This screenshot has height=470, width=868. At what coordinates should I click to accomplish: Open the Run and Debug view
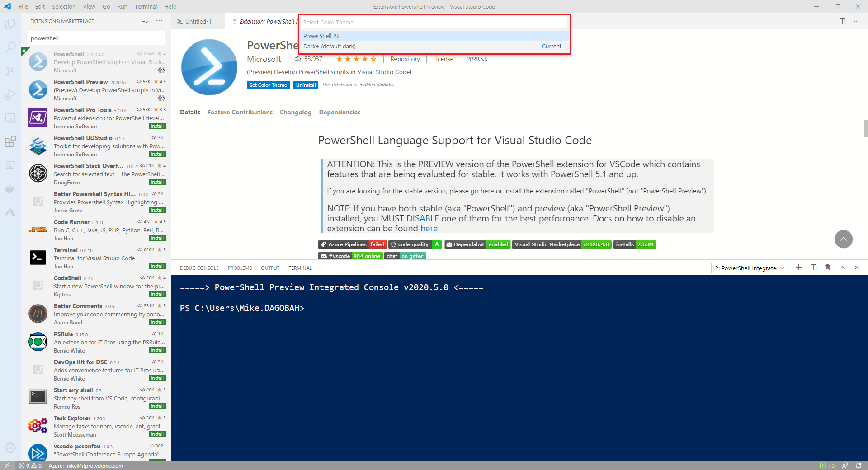pos(10,94)
